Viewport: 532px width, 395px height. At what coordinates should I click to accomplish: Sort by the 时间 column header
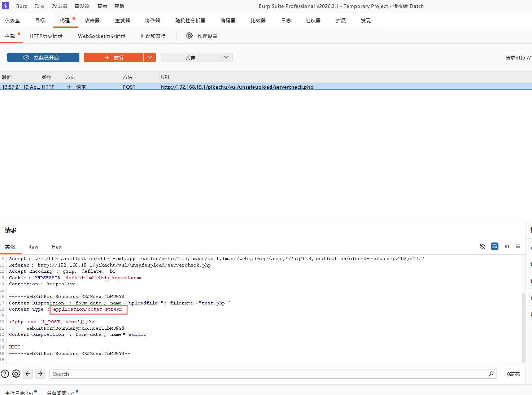(20, 77)
